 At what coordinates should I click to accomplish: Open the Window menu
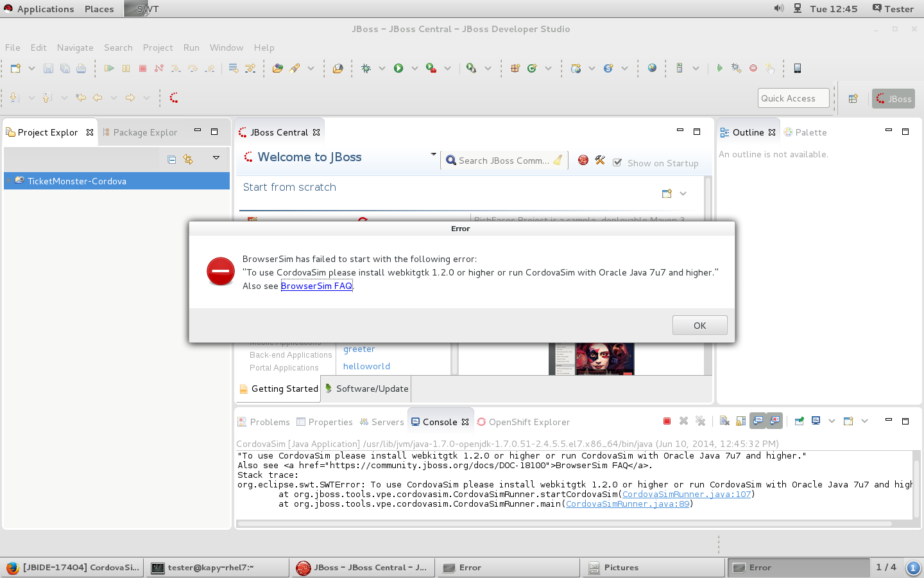(227, 48)
